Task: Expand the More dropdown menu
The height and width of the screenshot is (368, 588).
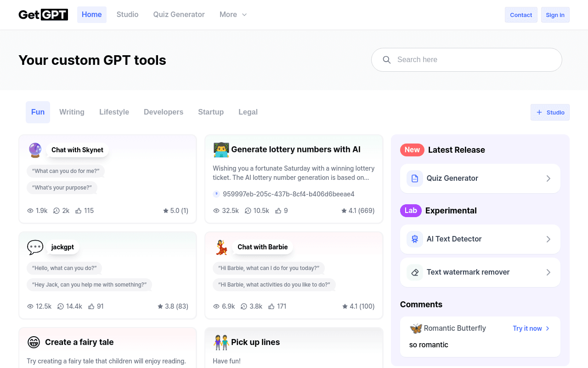Action: click(x=233, y=15)
